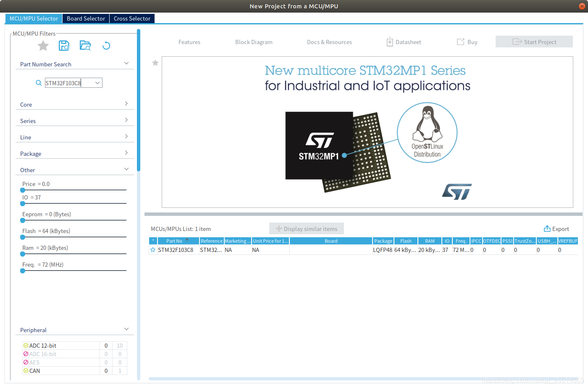Reset all filters with the circular arrow icon
The image size is (588, 388).
tap(106, 45)
